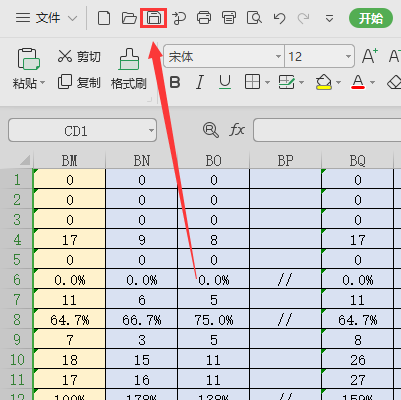Toggle Bold formatting

[x=175, y=82]
